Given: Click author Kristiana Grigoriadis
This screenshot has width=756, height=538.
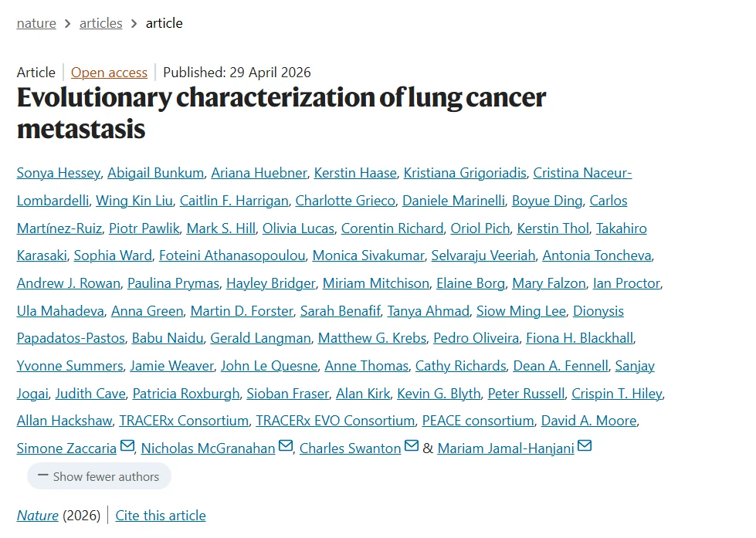Looking at the screenshot, I should pos(465,173).
